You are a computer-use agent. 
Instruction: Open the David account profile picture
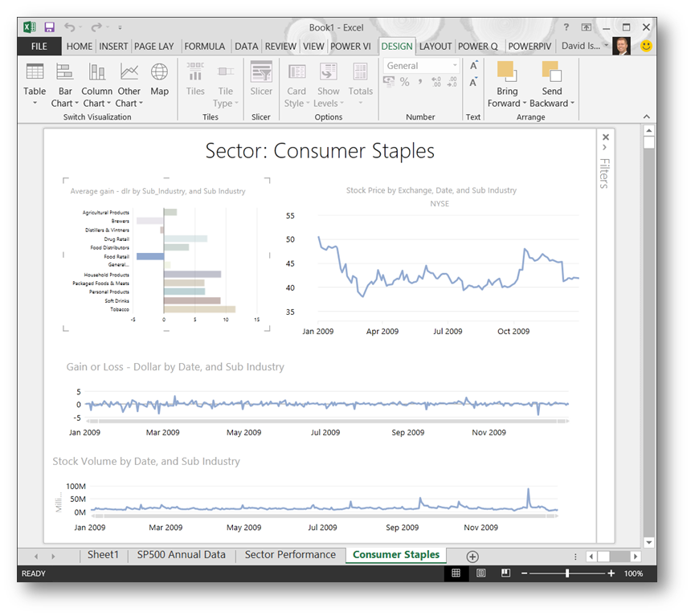[x=621, y=47]
